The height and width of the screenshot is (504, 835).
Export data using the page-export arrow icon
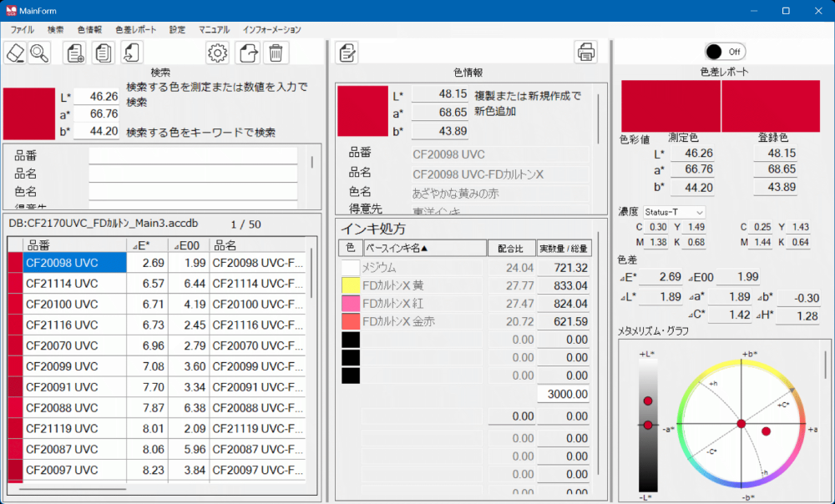(x=245, y=53)
